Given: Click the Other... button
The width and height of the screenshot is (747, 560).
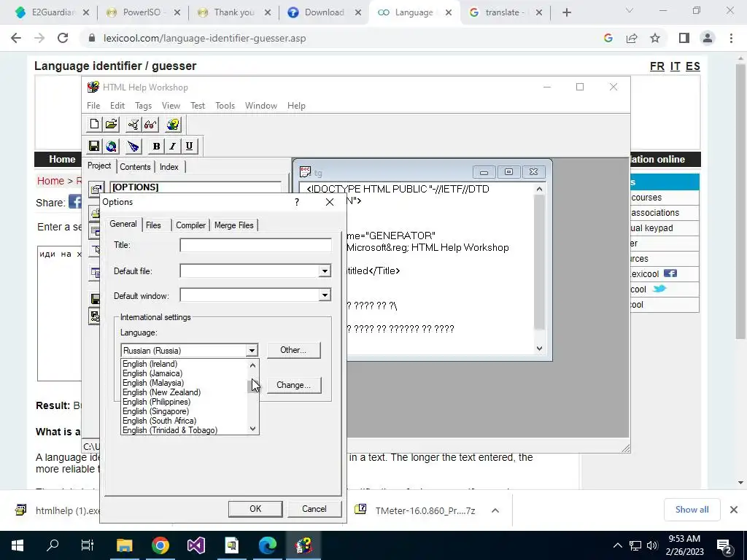Looking at the screenshot, I should [293, 350].
